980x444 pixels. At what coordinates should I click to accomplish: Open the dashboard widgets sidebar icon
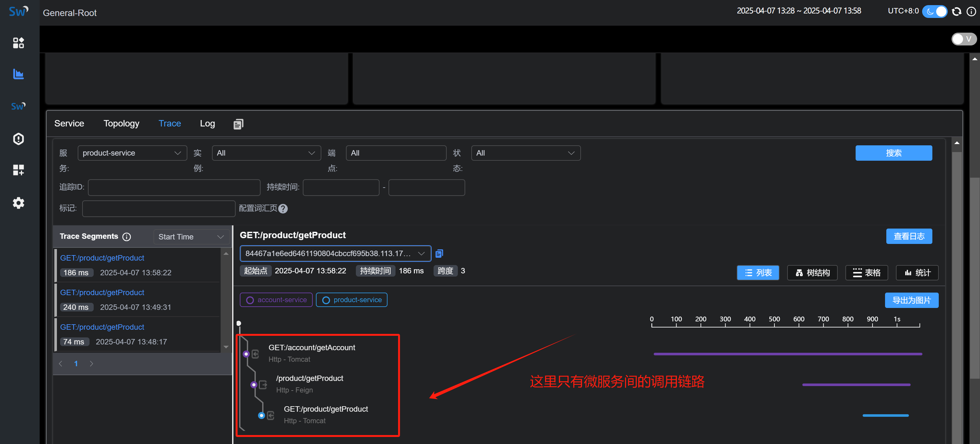coord(18,43)
